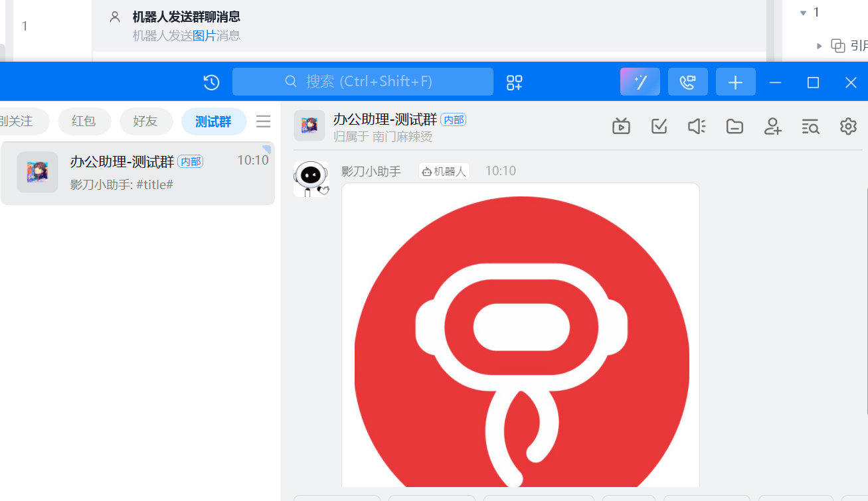Open the group tasks checkbox icon
The height and width of the screenshot is (501, 868).
pyautogui.click(x=659, y=126)
